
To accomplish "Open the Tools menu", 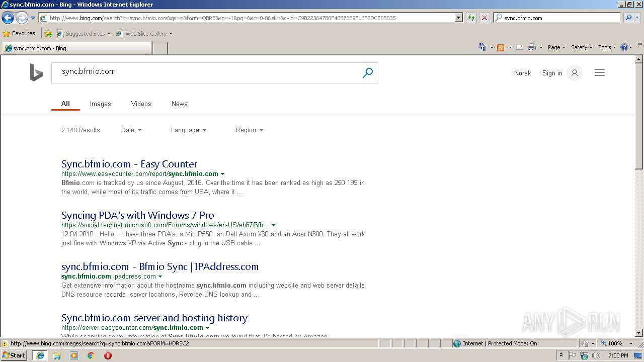I will point(607,47).
